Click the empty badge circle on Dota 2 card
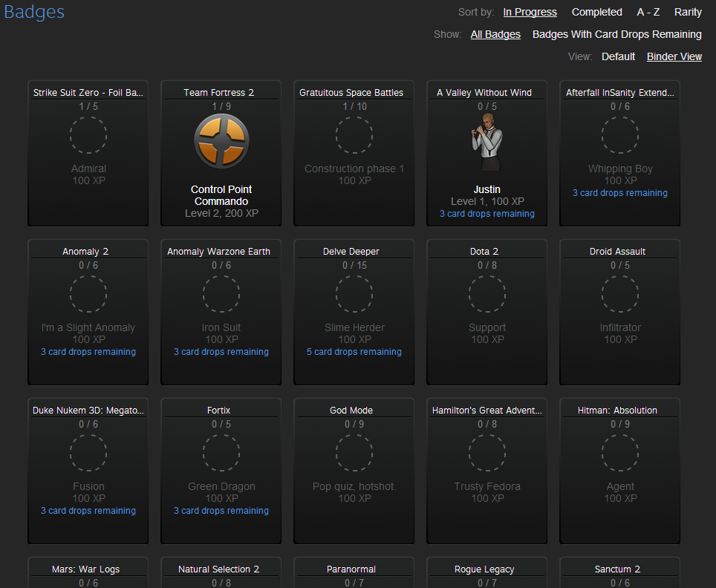716x588 pixels. click(x=487, y=294)
